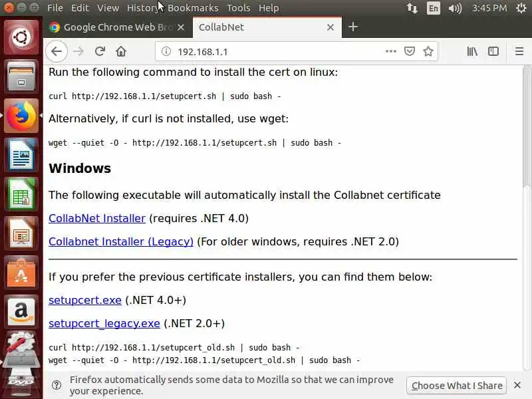Open the History menu
The image size is (532, 399).
tap(143, 8)
